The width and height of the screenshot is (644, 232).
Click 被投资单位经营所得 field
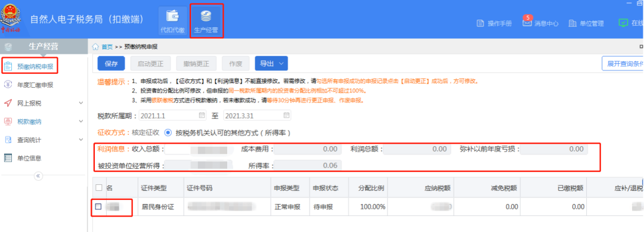coord(199,165)
